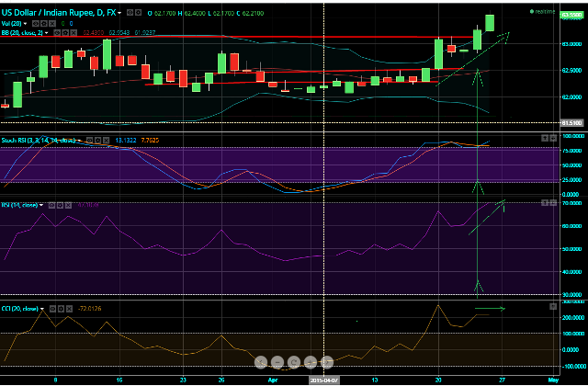This screenshot has height=386, width=588.
Task: Remove the BB (20, close, 2) indicator
Action: pyautogui.click(x=73, y=34)
